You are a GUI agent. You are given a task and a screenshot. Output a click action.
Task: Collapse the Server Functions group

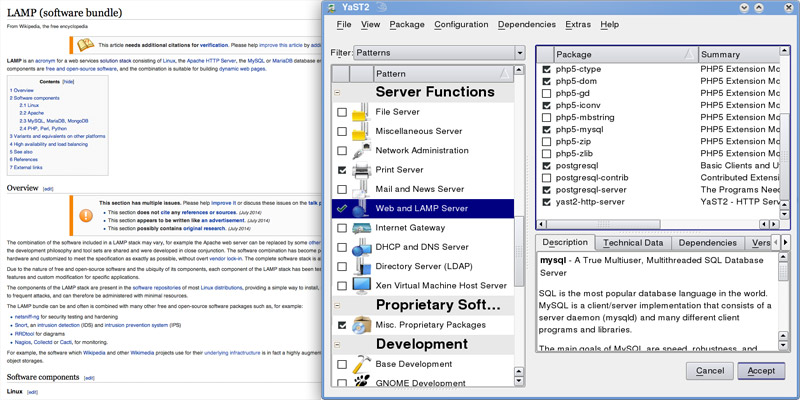click(337, 93)
